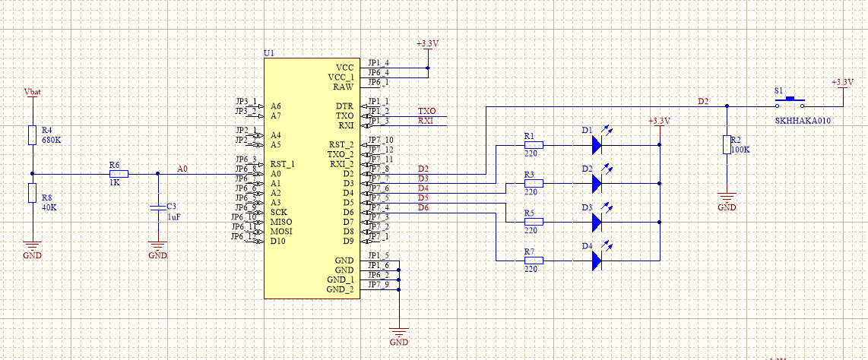Select capacitor C3 1uF symbol

(x=157, y=207)
